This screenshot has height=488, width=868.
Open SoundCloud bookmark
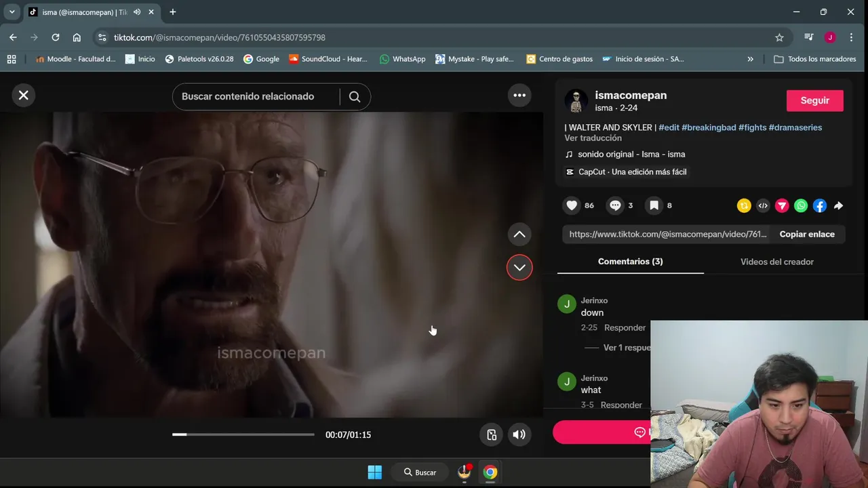pyautogui.click(x=328, y=59)
